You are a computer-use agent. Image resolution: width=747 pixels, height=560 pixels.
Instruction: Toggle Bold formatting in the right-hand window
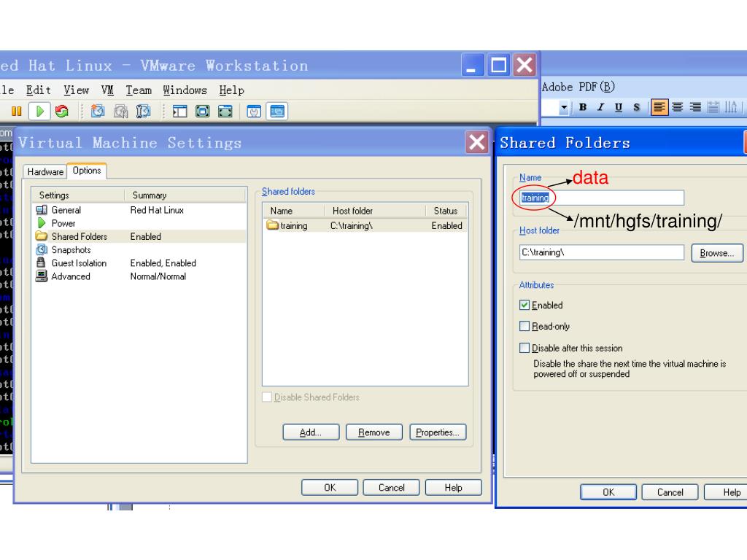point(583,107)
